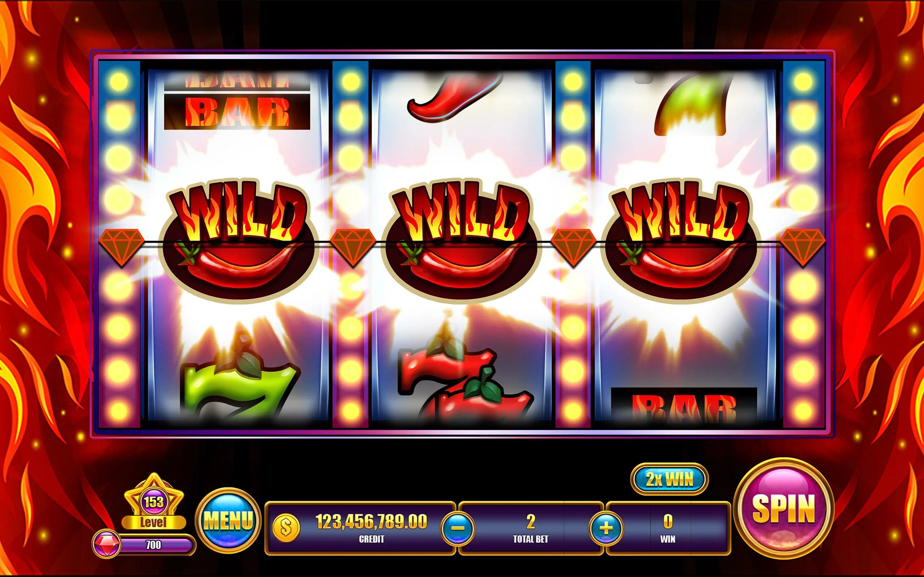Click the credit balance 123,456,789.00 display
924x577 pixels.
371,521
